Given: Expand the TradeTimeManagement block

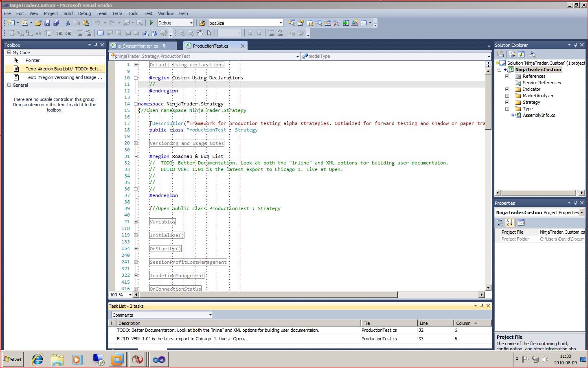Looking at the screenshot, I should click(x=136, y=275).
